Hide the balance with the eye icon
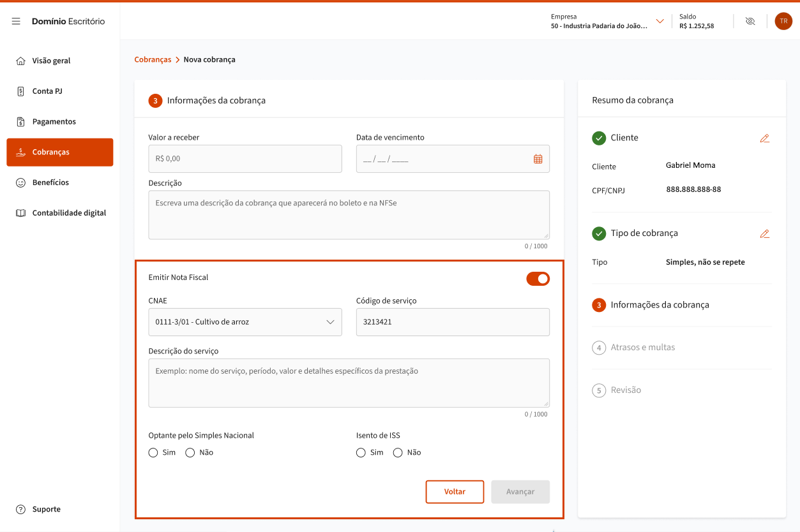This screenshot has height=532, width=800. pyautogui.click(x=750, y=21)
